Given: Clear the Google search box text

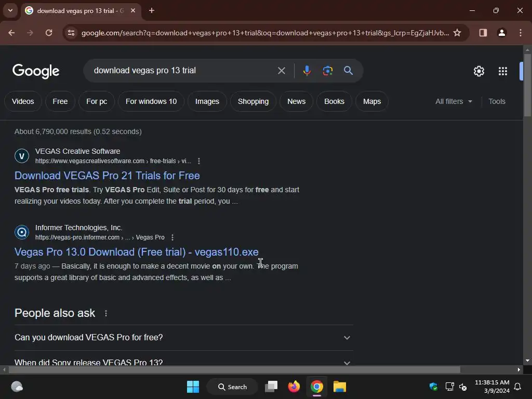Looking at the screenshot, I should point(282,71).
